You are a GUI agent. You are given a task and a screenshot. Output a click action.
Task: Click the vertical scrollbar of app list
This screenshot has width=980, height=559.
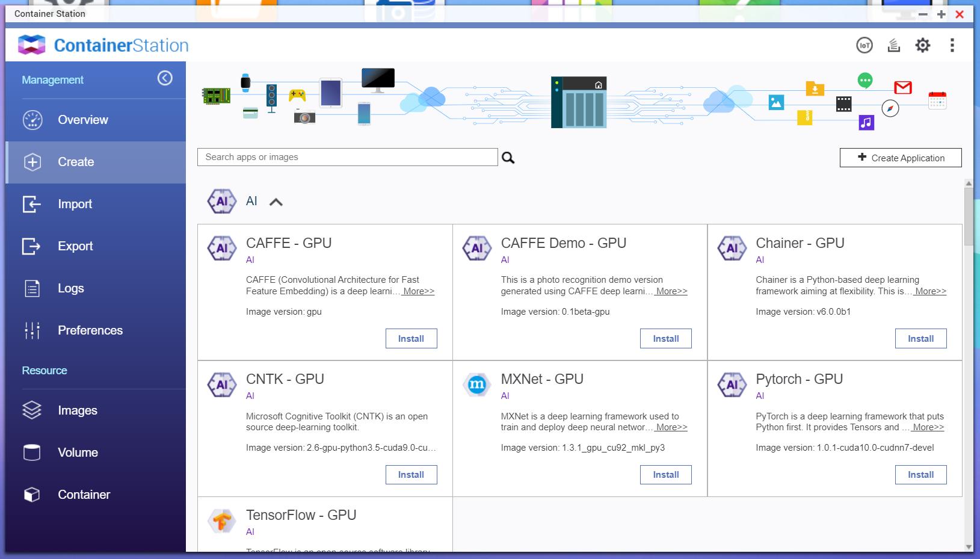tap(968, 217)
